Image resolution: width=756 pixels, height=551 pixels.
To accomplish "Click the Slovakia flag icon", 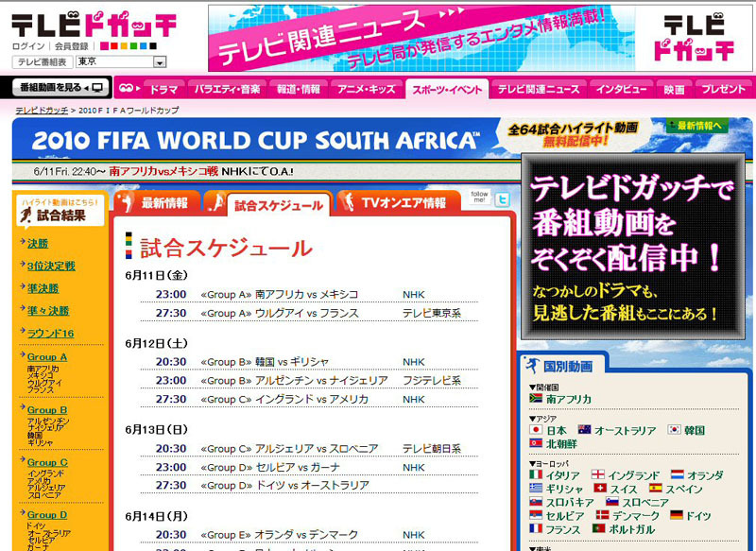I will 536,502.
